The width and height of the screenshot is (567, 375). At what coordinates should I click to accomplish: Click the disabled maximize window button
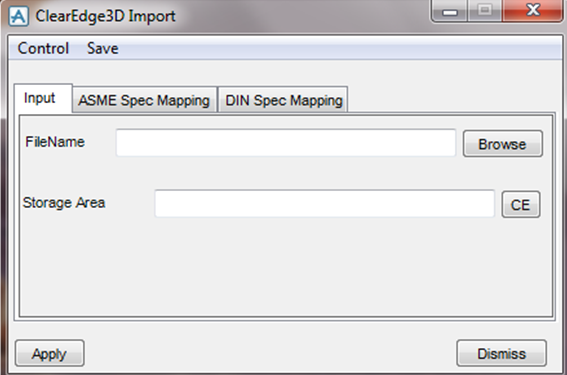[x=485, y=11]
